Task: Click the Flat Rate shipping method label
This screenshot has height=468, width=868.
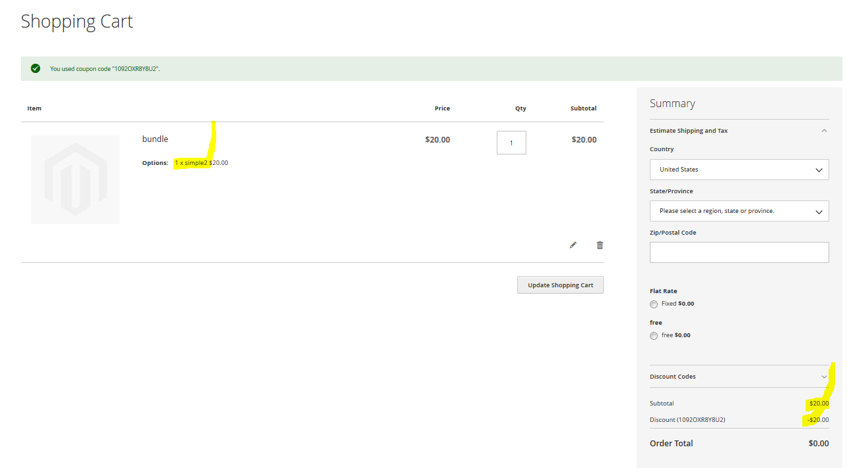Action: [664, 291]
